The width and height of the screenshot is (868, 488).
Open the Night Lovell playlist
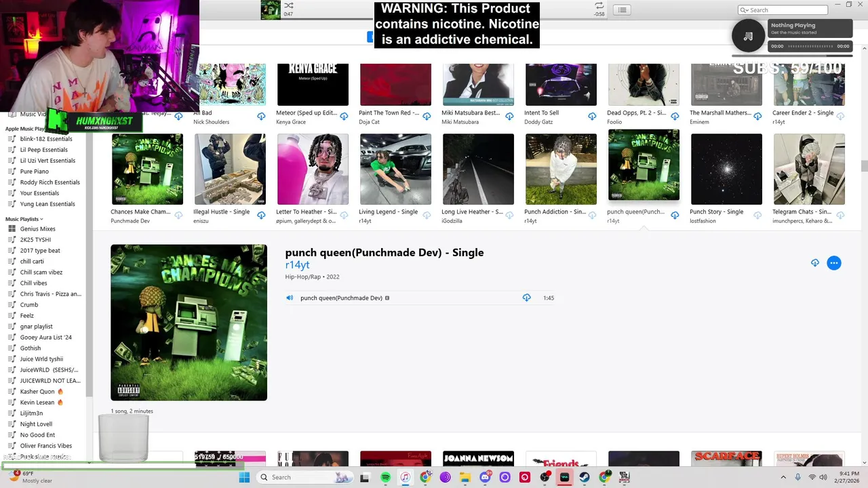pos(36,424)
